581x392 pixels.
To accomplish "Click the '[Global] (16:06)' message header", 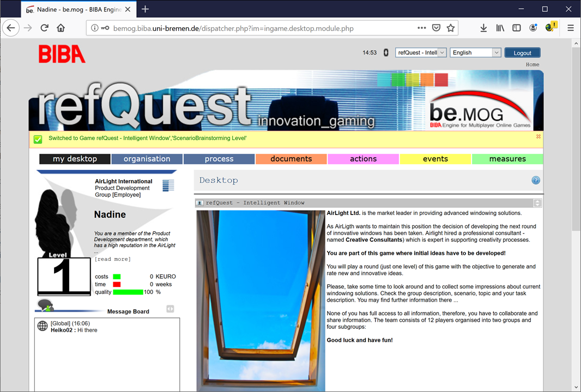I will pyautogui.click(x=70, y=323).
